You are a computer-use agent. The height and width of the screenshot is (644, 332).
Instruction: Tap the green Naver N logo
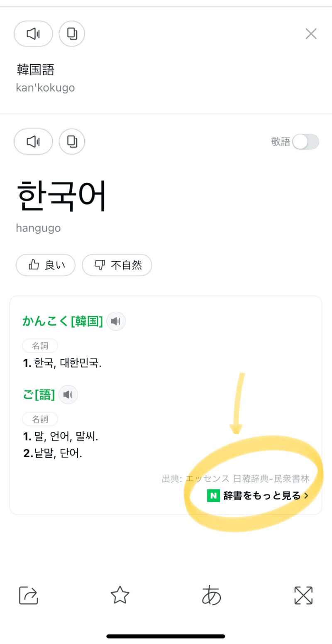pos(213,495)
